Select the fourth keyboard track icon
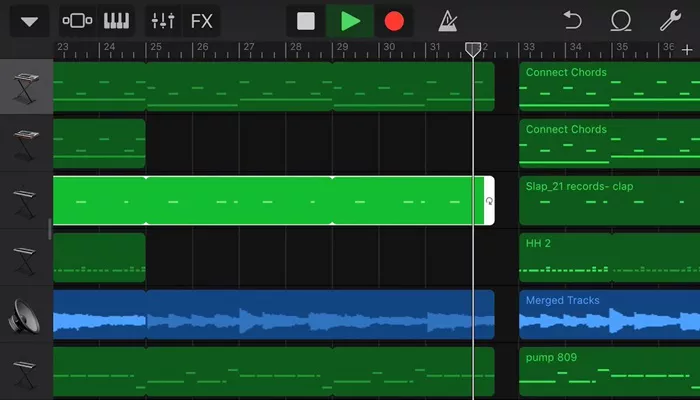The width and height of the screenshot is (700, 400). 25,259
